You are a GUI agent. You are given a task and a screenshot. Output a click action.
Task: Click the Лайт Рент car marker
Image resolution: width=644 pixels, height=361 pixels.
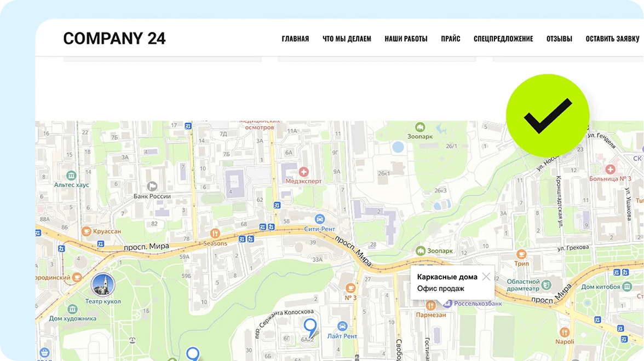(x=342, y=326)
